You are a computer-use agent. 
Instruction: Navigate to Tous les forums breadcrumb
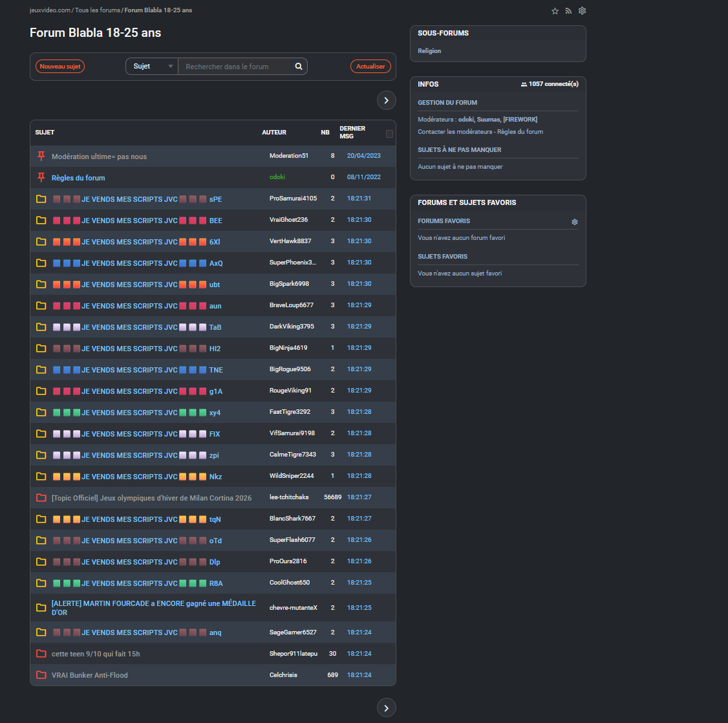(97, 10)
